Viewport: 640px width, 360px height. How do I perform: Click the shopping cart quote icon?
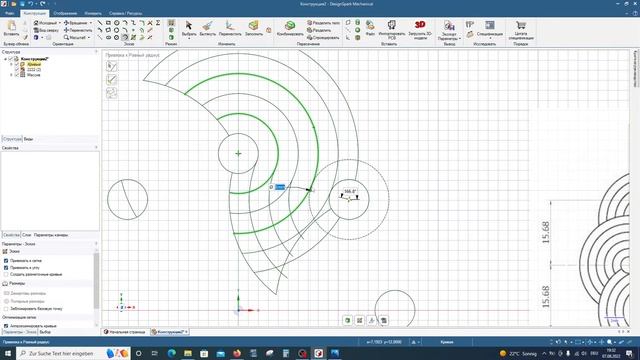point(521,26)
